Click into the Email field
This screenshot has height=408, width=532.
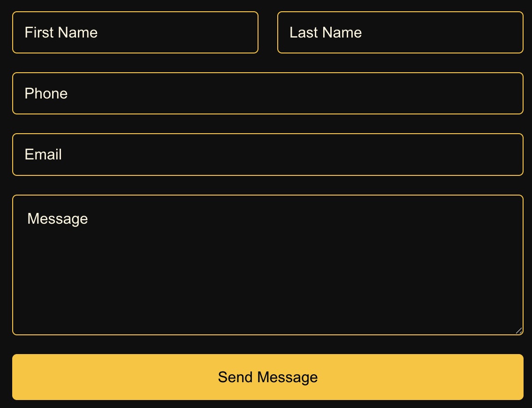pos(267,154)
